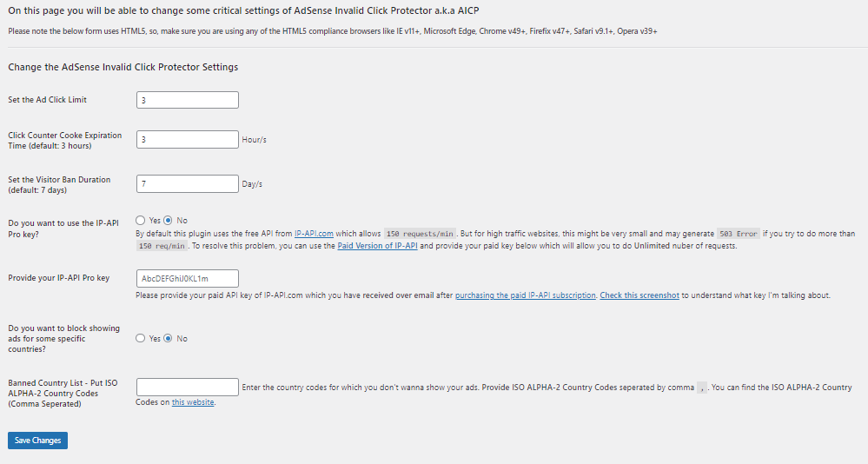
Task: Click the Visitor Ban Duration days field
Action: (187, 184)
